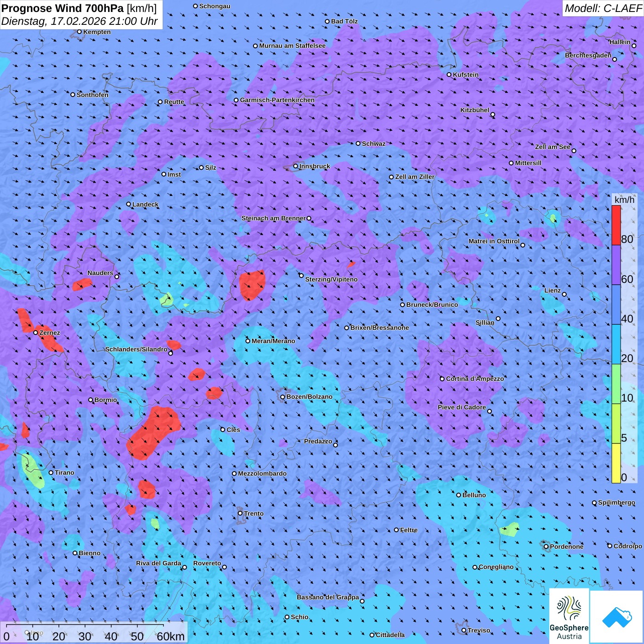Click the red 80 km/h legend swatch
644x644 pixels.
point(616,225)
